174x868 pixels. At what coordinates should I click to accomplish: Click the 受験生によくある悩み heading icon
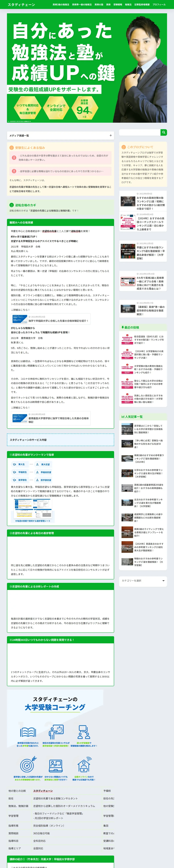coord(11,148)
